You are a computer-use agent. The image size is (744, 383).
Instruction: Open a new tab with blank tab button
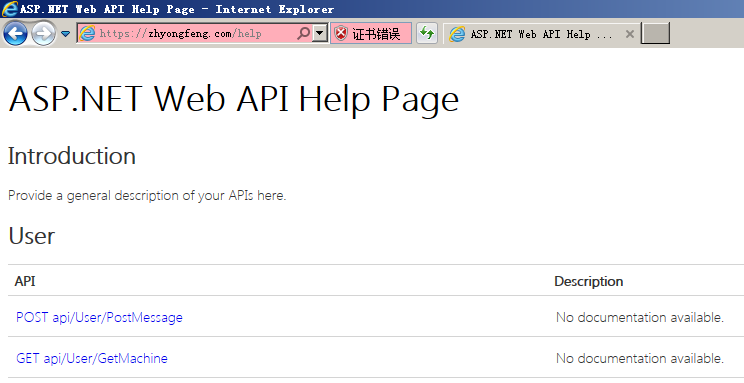click(655, 33)
